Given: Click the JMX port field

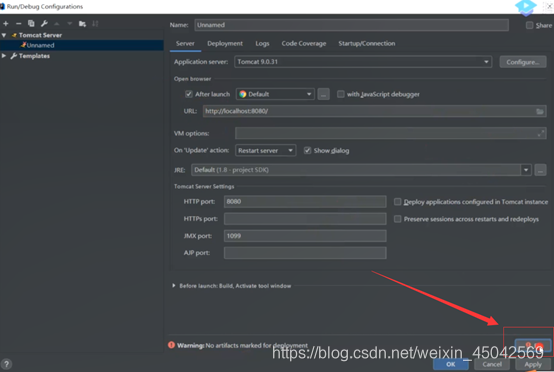Looking at the screenshot, I should (x=305, y=236).
